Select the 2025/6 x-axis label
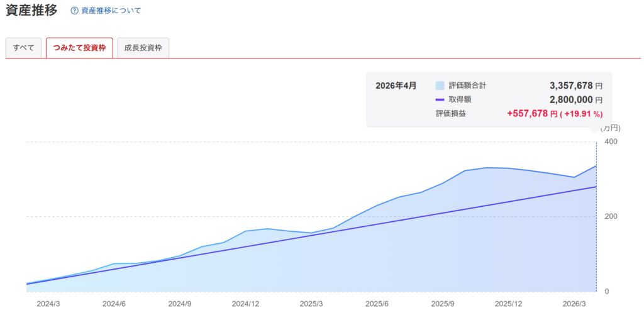Viewport: 644px width, 325px height. tap(376, 304)
